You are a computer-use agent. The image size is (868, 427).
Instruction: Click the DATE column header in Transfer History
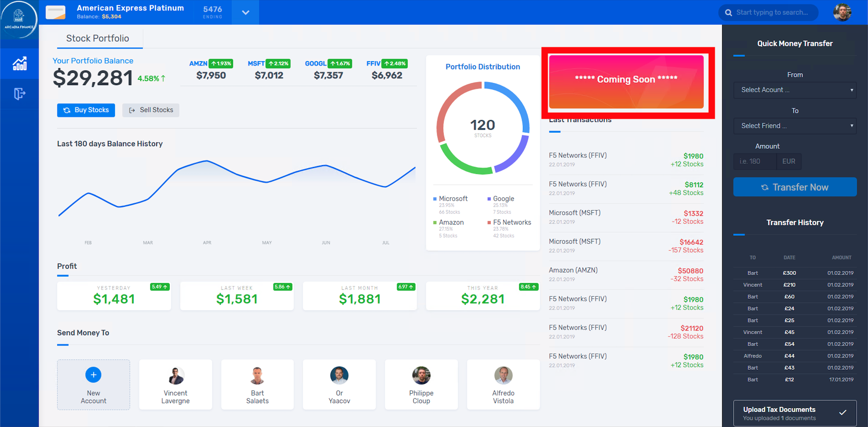[789, 258]
